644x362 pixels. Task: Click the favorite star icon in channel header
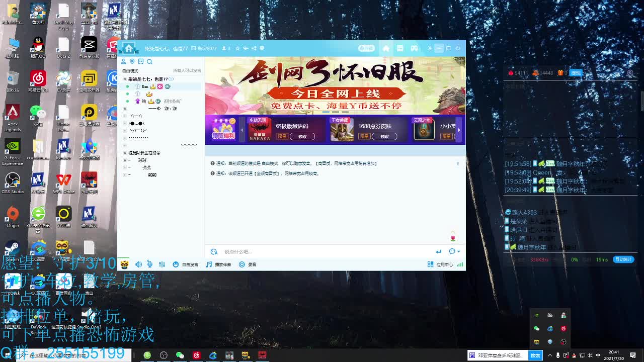coord(238,48)
